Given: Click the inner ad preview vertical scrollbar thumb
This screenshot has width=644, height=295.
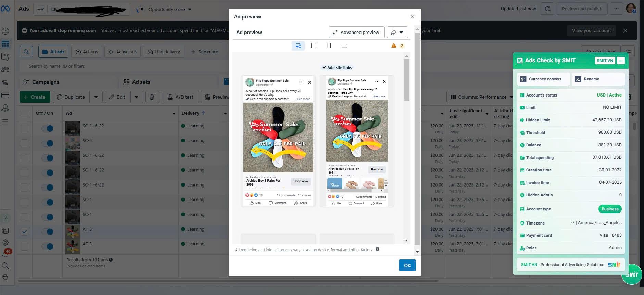Looking at the screenshot, I should tap(406, 80).
